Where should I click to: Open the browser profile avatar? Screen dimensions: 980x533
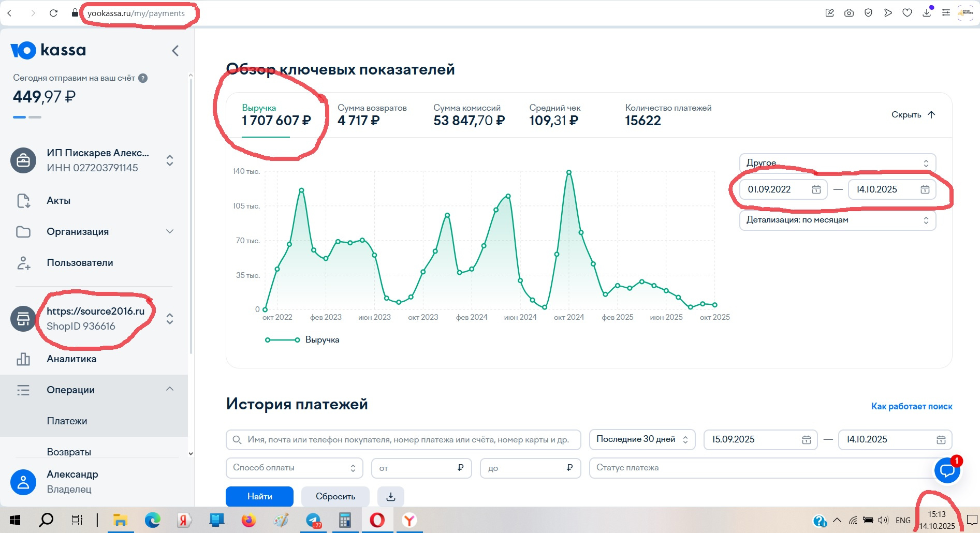pos(966,13)
